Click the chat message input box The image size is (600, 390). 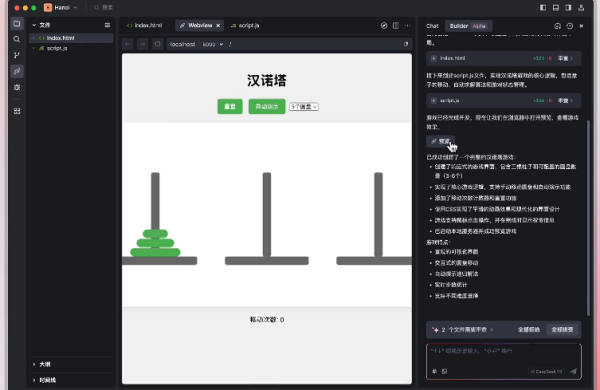(504, 361)
